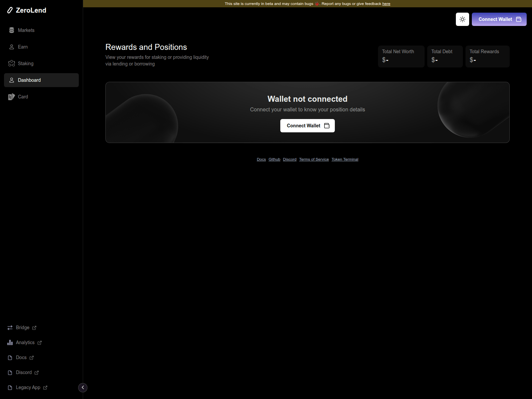Screen dimensions: 532x399
Task: Open Docs from the sidebar
Action: pos(21,357)
